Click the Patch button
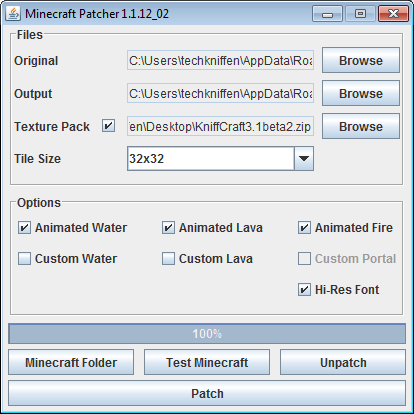Screen dimensions: 414x414 tap(207, 393)
